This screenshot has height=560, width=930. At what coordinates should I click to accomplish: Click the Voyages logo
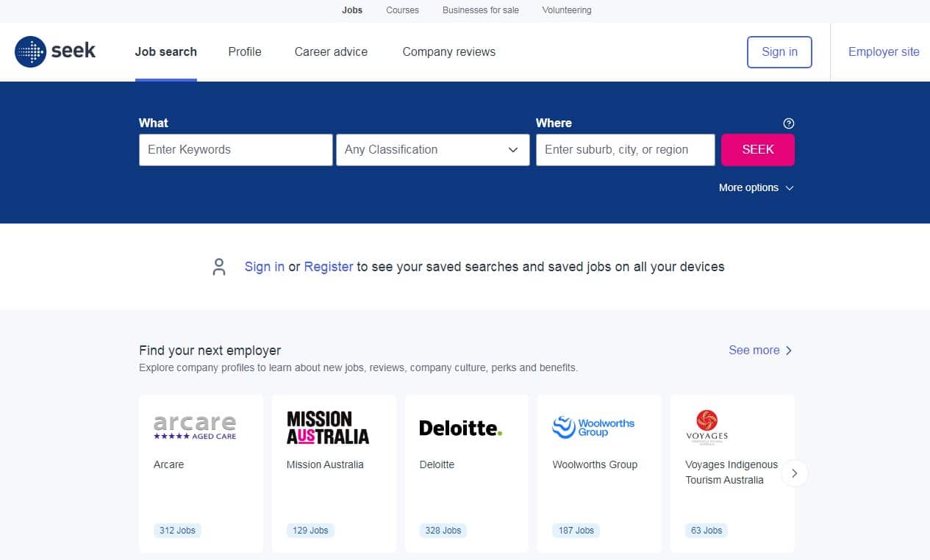tap(707, 428)
